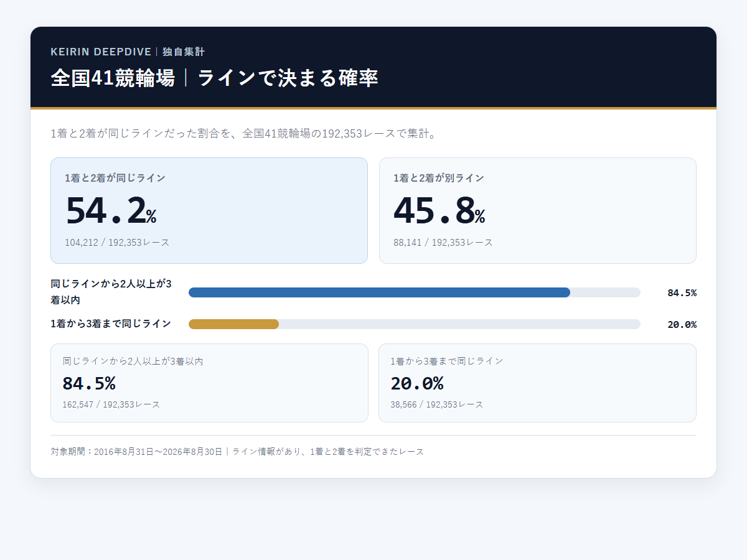
Task: Click the footer period 2016年8月31日〜2026年8月30日
Action: tap(158, 452)
